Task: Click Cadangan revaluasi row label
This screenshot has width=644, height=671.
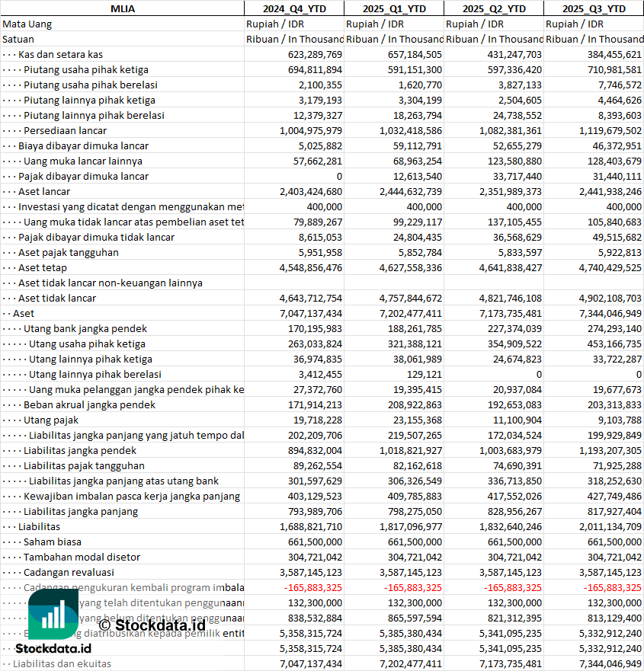Action: [x=69, y=573]
